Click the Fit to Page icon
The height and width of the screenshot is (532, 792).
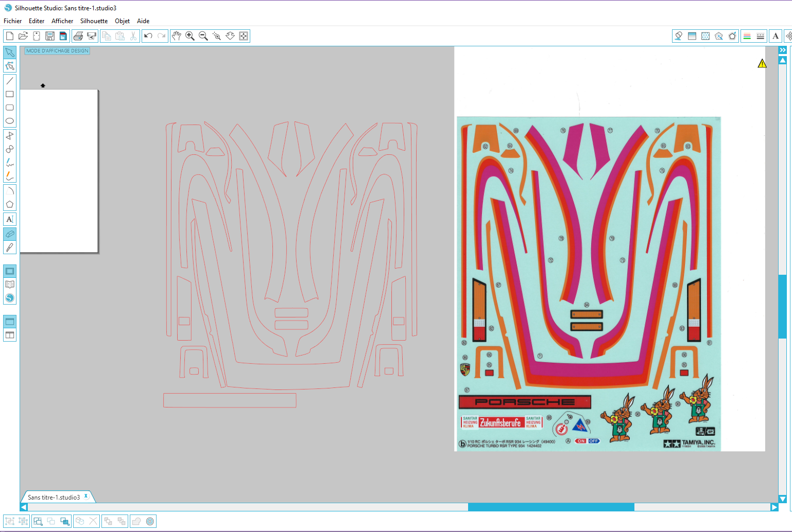(x=244, y=36)
